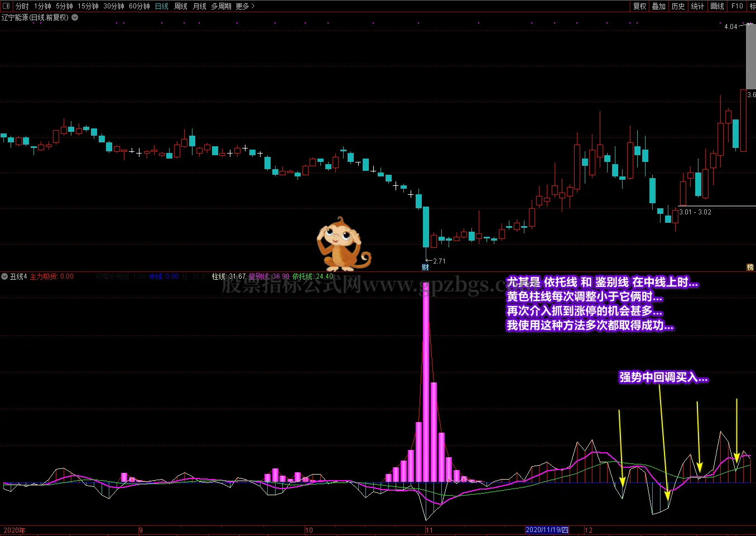This screenshot has width=756, height=536.
Task: Click the 中线: 0.00 indicator value
Action: pyautogui.click(x=164, y=276)
